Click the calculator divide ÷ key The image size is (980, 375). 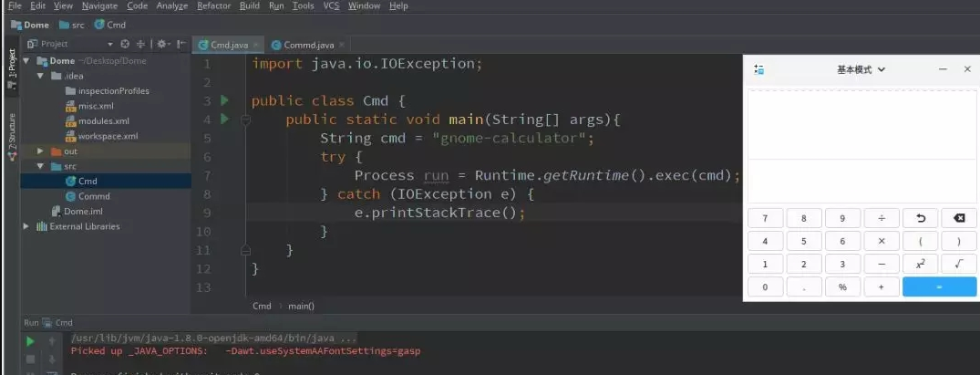pyautogui.click(x=882, y=218)
